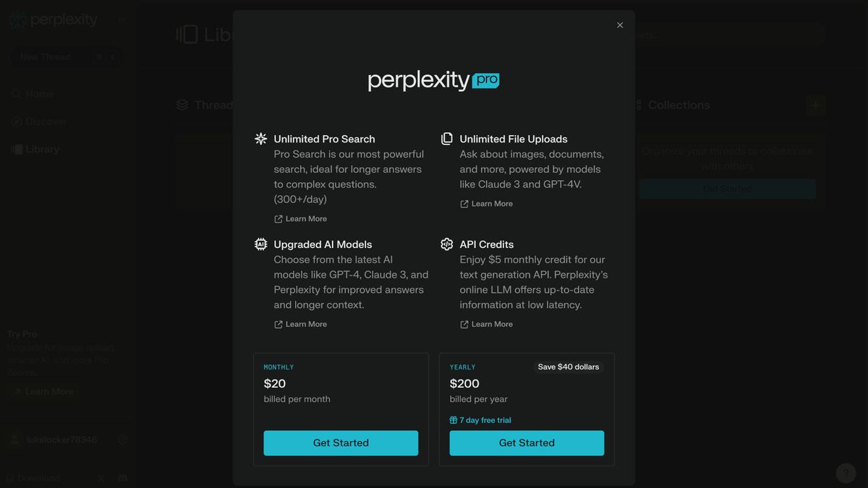Viewport: 868px width, 488px height.
Task: Close the Perplexity Pro upgrade dialog
Action: [620, 25]
